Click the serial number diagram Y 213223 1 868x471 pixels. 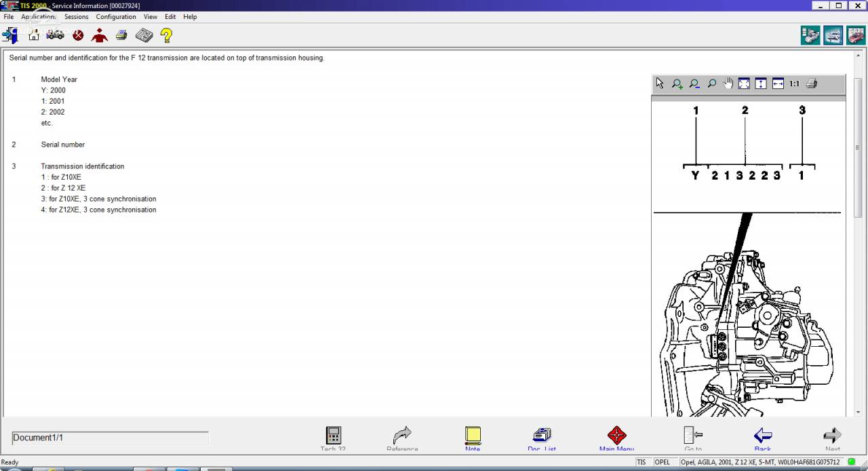pos(748,143)
